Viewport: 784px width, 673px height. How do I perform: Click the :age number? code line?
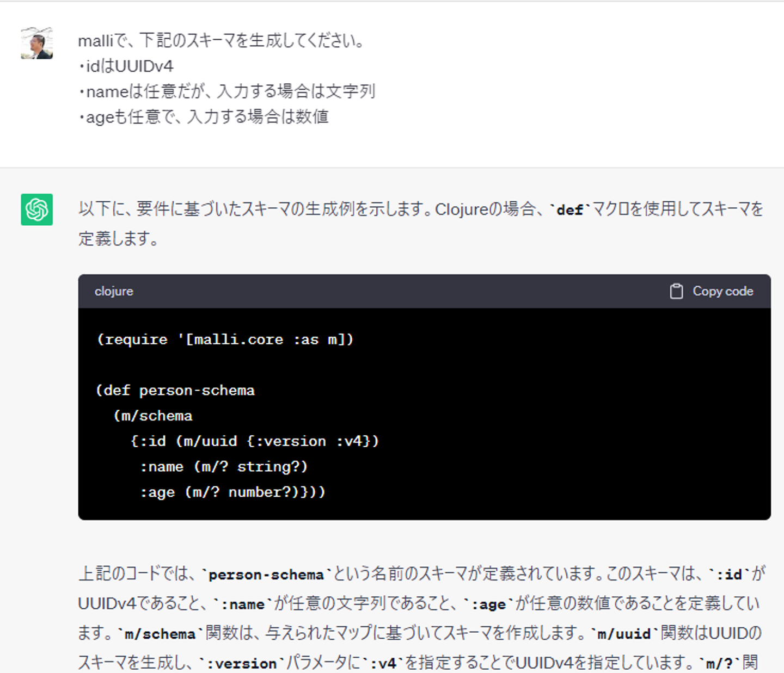(232, 492)
